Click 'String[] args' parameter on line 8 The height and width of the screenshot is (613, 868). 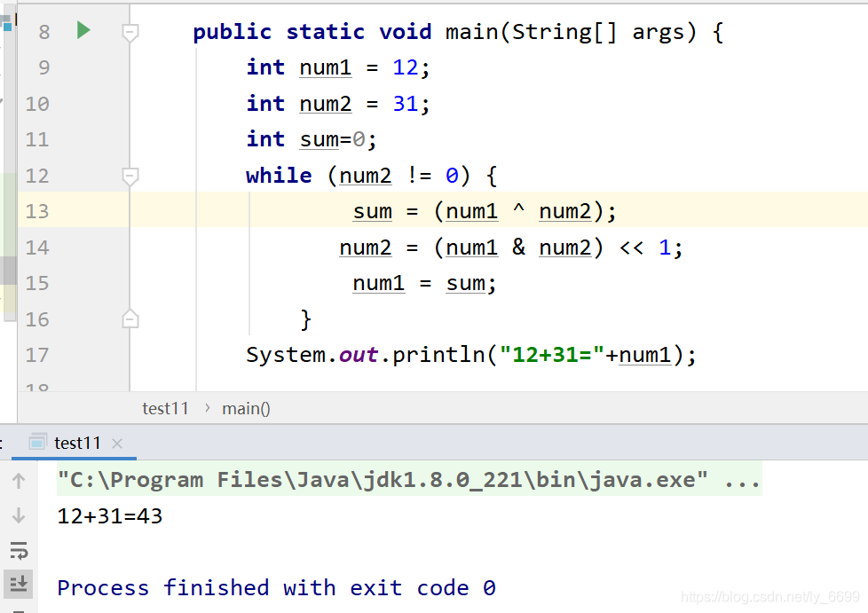(x=604, y=32)
